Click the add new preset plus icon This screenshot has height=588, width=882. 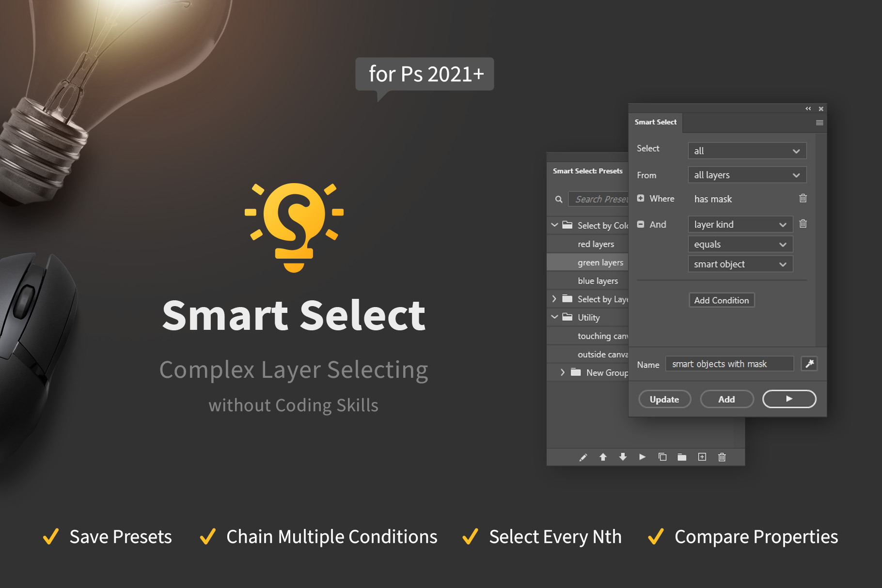[x=702, y=457]
